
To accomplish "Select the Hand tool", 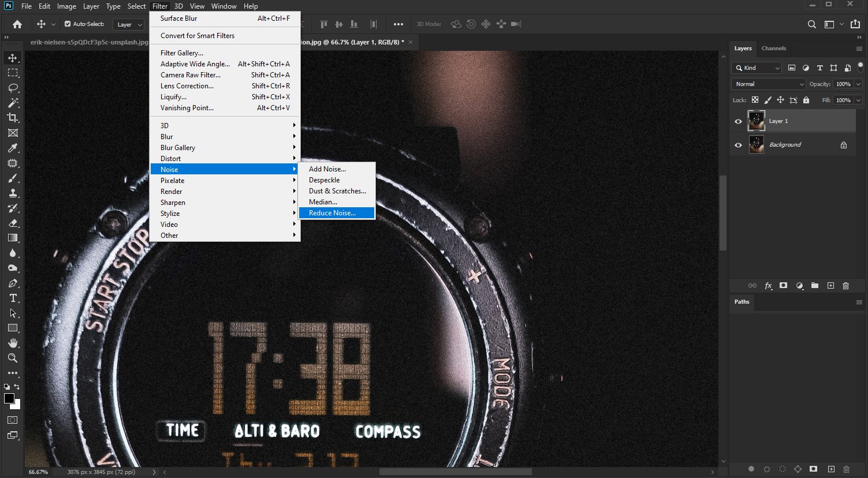I will pos(13,343).
